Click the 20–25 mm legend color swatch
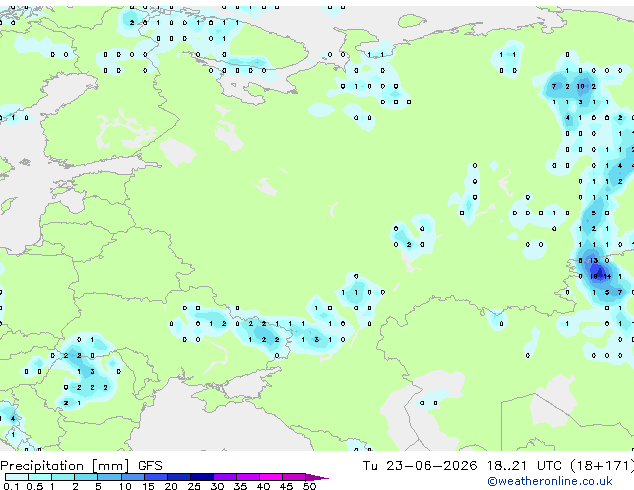Screen dimensions: 634x490 (x=179, y=477)
